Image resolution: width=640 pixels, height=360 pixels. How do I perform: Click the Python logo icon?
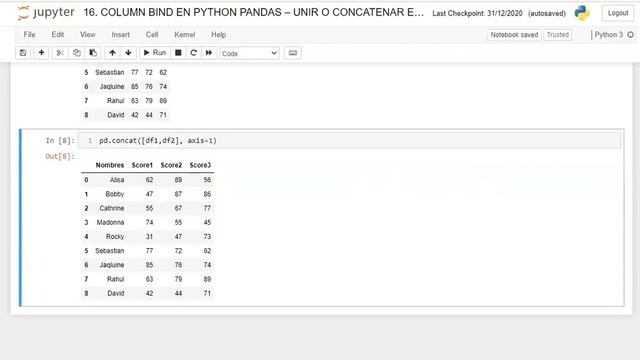[582, 13]
